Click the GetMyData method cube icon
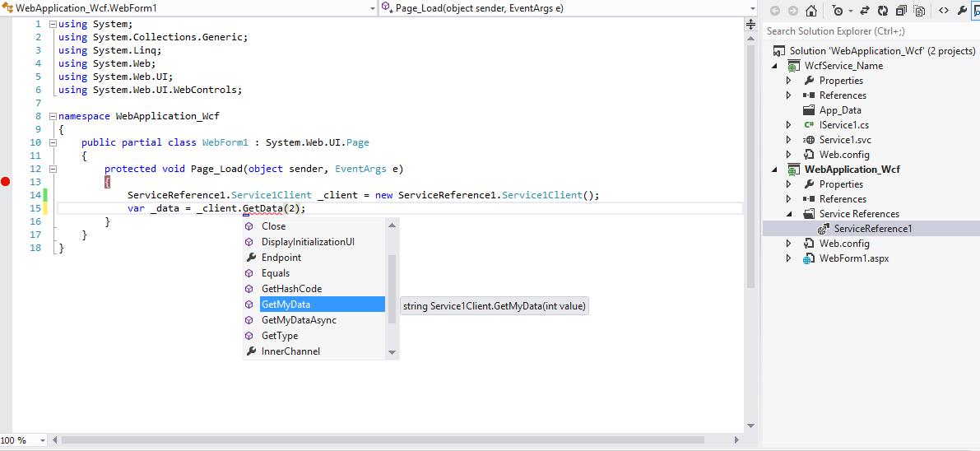Image resolution: width=980 pixels, height=451 pixels. point(249,305)
